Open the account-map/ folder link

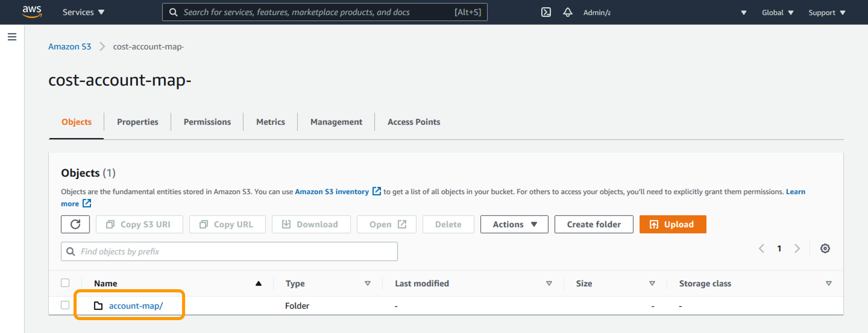click(x=136, y=306)
